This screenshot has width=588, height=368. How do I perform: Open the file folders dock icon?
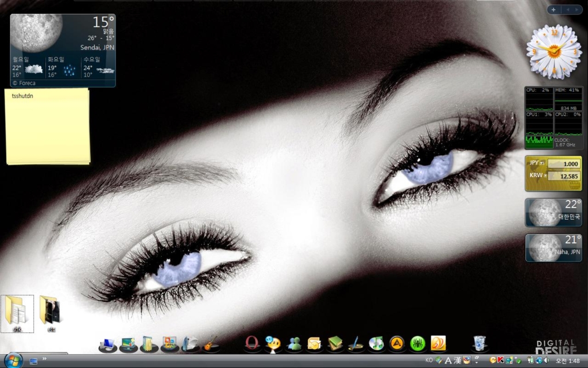point(149,344)
